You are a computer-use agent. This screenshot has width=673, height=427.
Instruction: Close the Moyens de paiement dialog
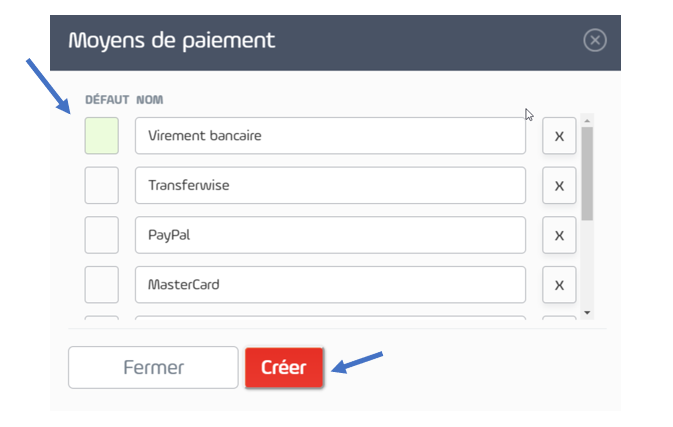[595, 40]
